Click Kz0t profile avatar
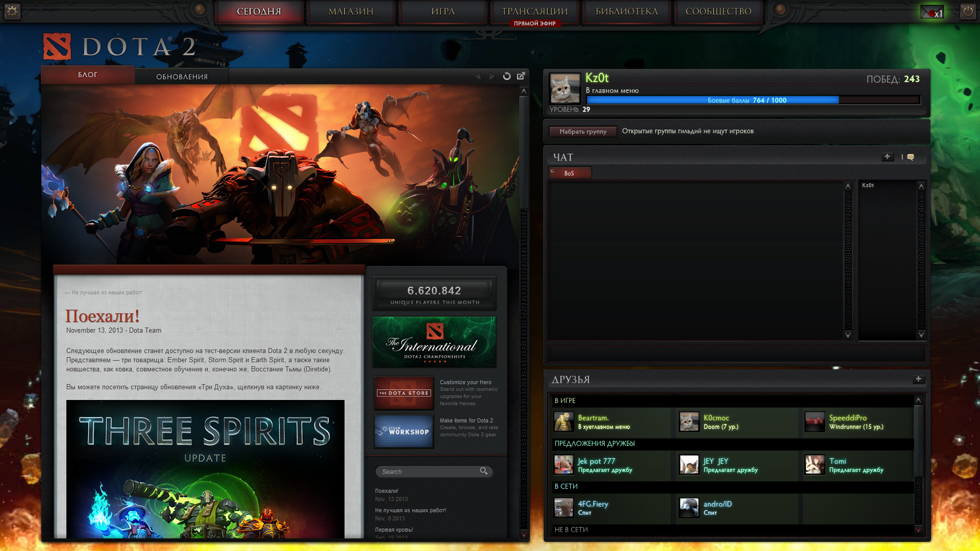The height and width of the screenshot is (551, 980). [x=565, y=89]
